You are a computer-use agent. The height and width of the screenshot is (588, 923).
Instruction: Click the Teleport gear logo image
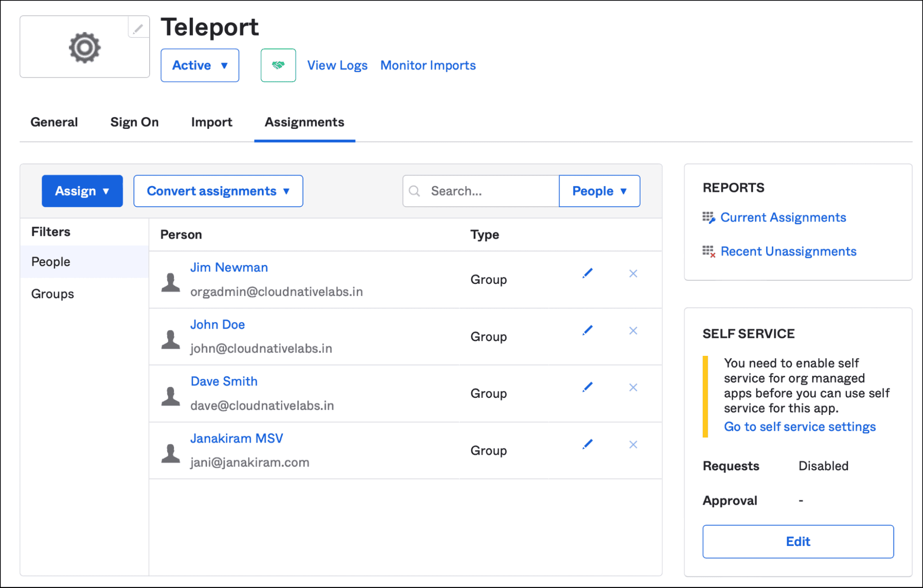click(84, 47)
